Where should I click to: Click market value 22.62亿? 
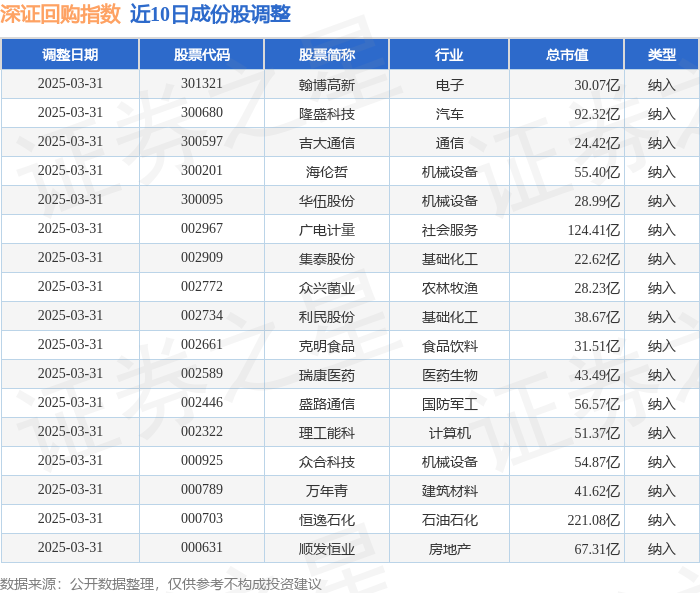coord(597,259)
